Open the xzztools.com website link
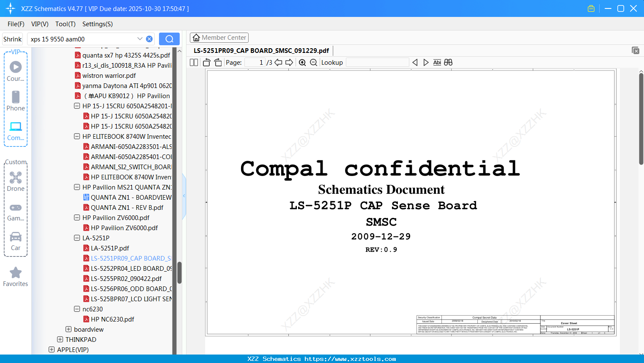 (350, 359)
